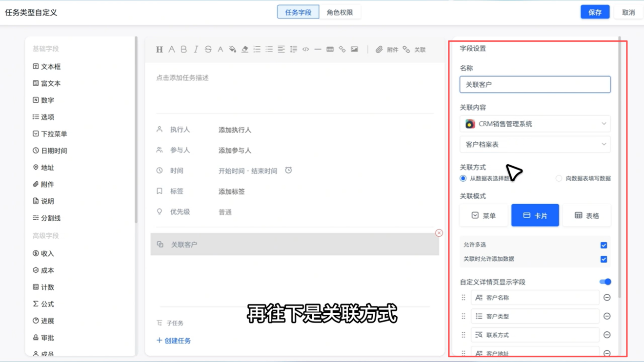Screen dimensions: 644x362
Task: Uncheck 关联时允许添加数据 checkbox
Action: [x=604, y=259]
